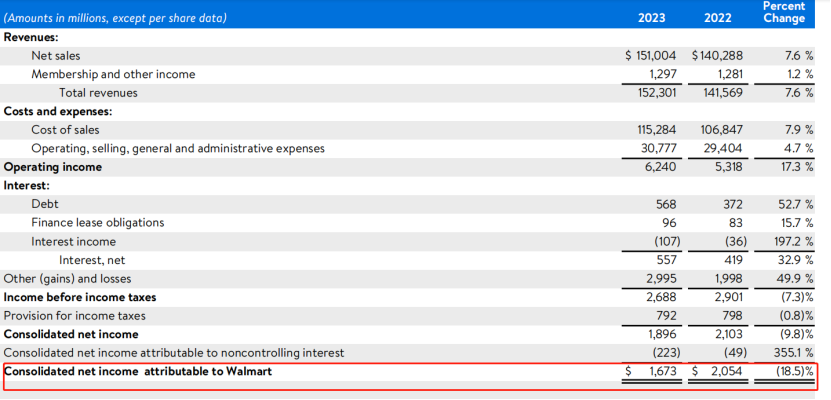Click 'Consolidated net income attributable to Walmart'
Image resolution: width=831 pixels, height=400 pixels.
tap(138, 371)
